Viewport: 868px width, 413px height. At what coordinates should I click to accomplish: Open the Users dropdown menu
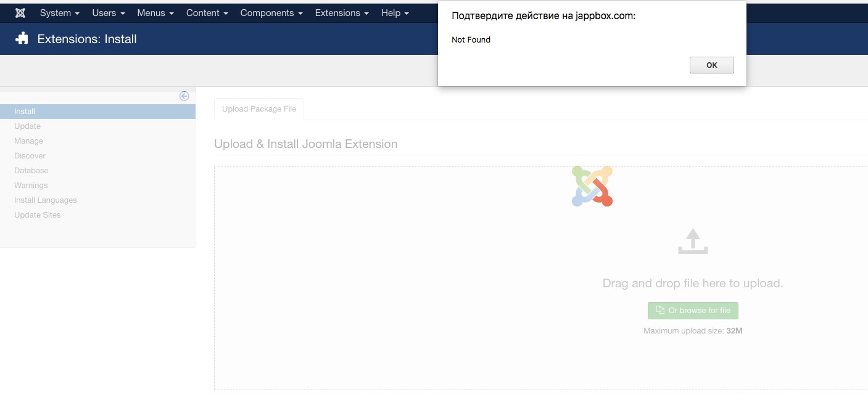109,12
